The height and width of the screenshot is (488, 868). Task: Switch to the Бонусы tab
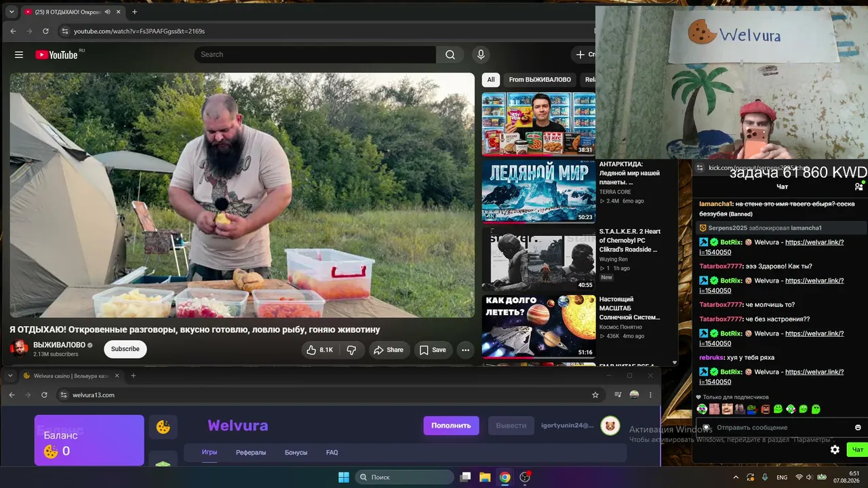[296, 453]
